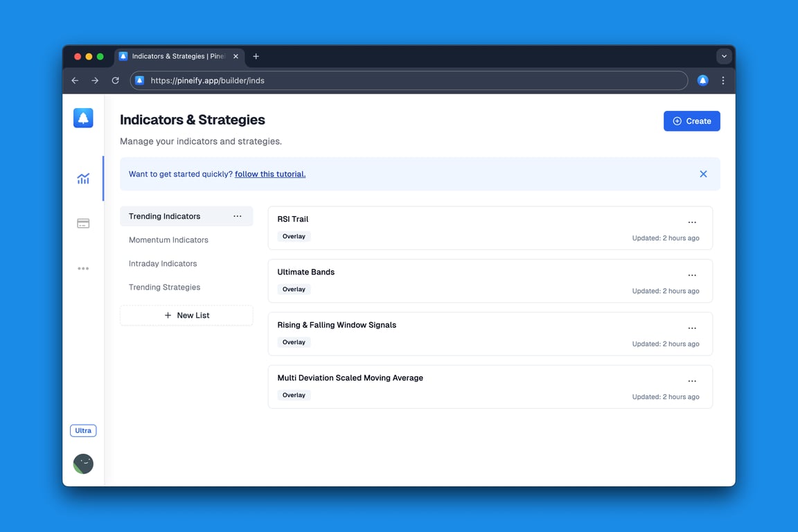Viewport: 798px width, 532px height.
Task: Open the user avatar at bottom left
Action: tap(83, 463)
